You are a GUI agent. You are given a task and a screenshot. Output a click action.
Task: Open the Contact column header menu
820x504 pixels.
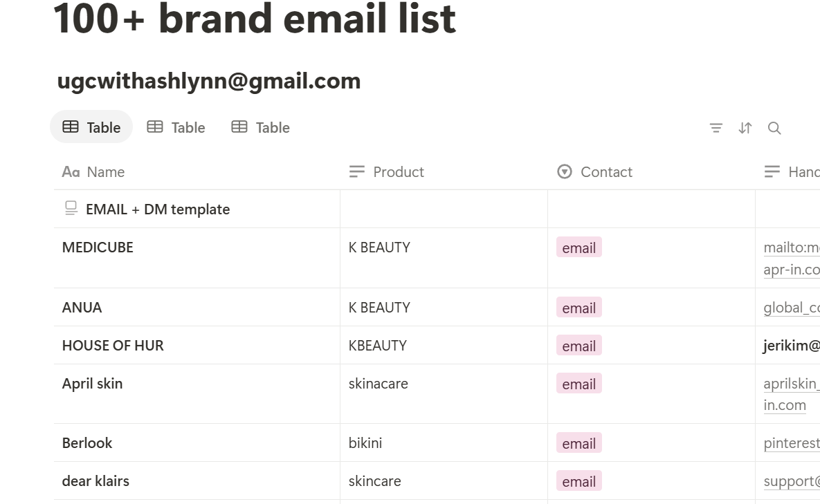point(606,171)
